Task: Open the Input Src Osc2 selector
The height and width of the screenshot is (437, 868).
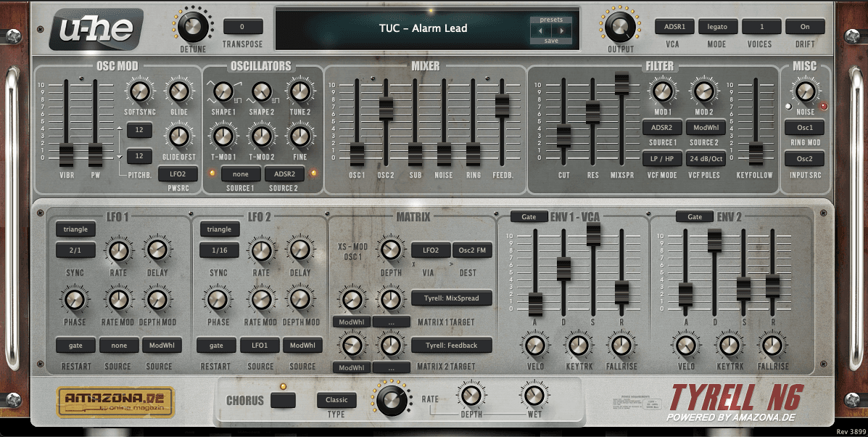Action: 804,159
